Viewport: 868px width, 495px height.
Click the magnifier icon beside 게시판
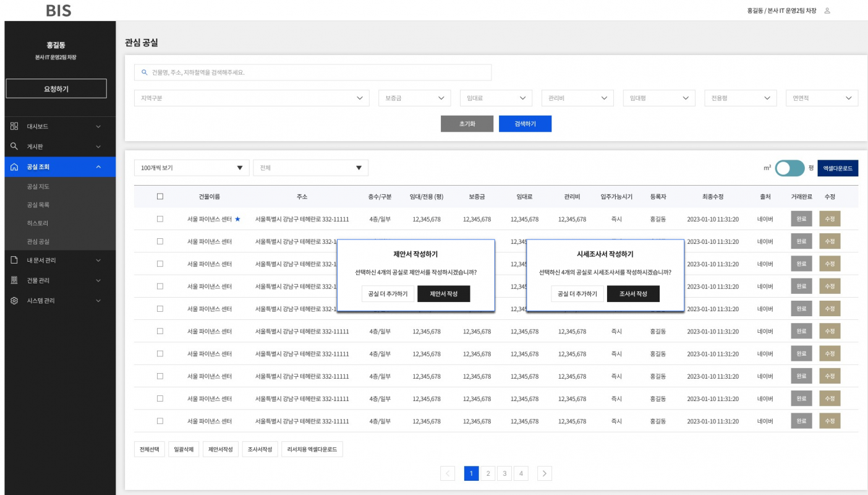(14, 147)
